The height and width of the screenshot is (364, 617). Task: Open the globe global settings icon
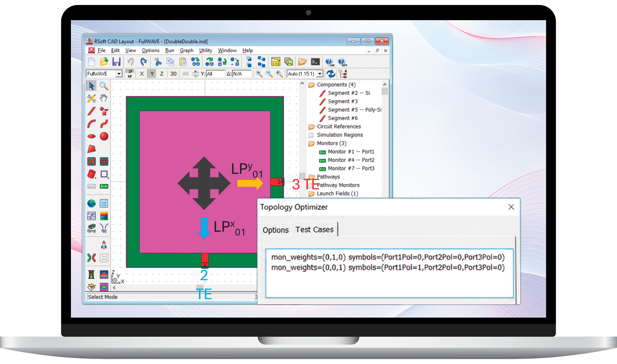91,203
